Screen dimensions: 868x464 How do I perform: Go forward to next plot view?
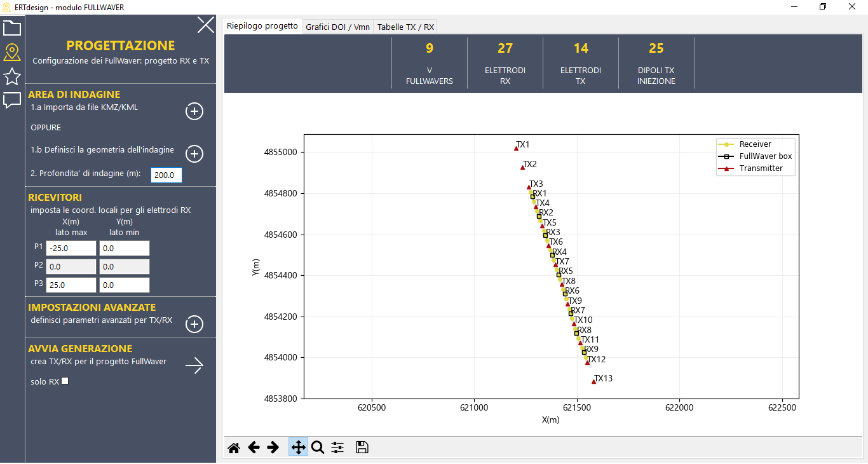tap(273, 447)
